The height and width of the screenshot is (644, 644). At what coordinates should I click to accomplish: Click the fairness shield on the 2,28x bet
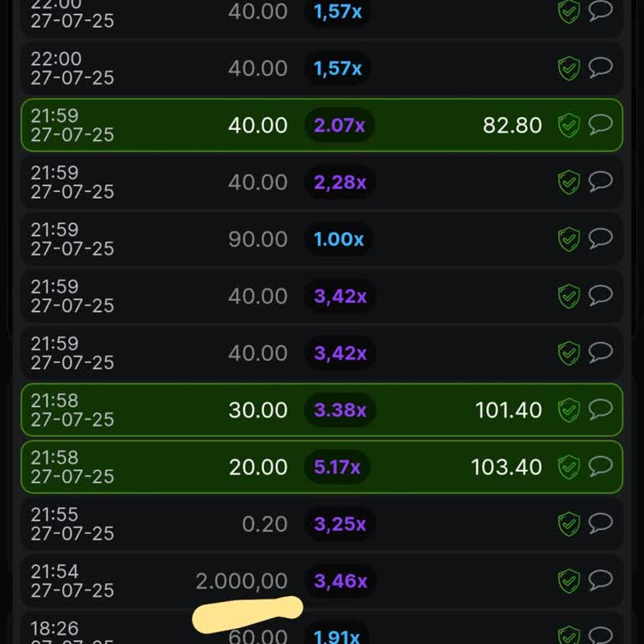[569, 183]
